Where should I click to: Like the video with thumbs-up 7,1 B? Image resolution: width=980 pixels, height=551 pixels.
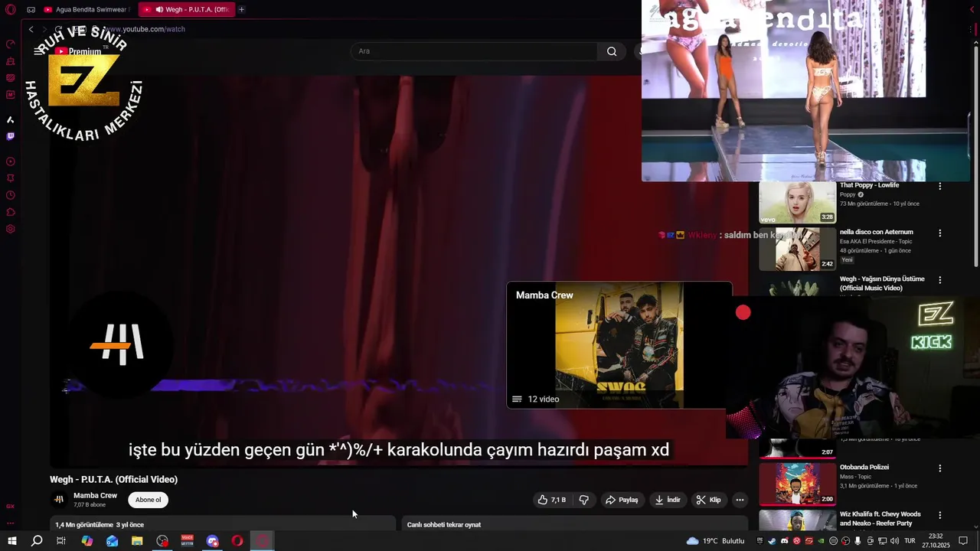point(551,500)
